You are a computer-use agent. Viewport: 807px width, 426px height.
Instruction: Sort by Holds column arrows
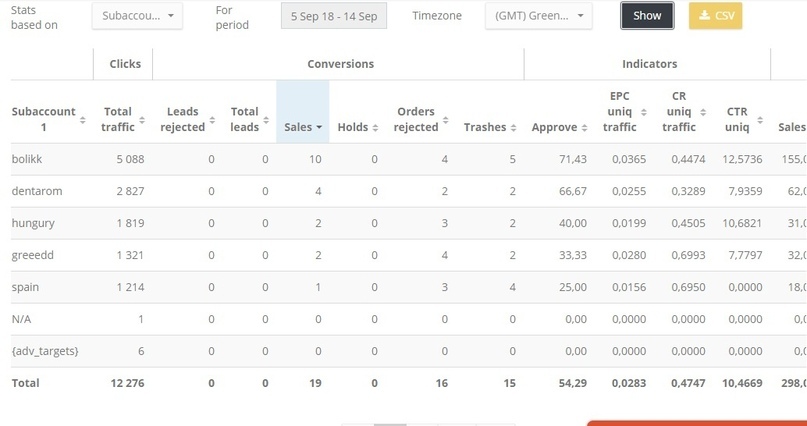coord(375,128)
